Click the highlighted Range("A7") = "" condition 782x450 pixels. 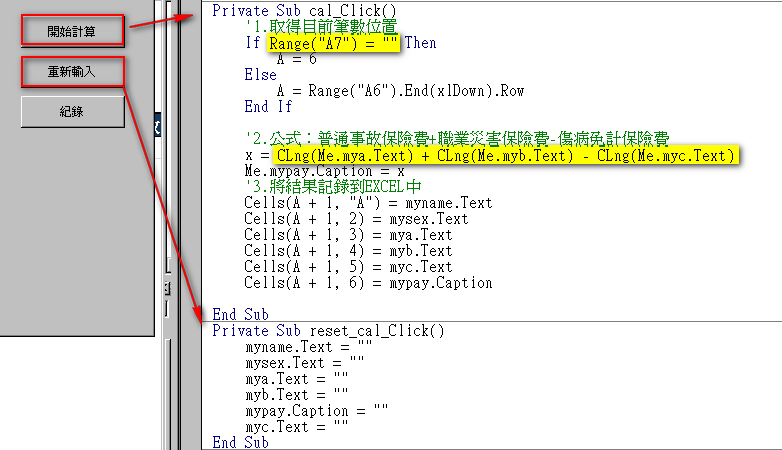333,43
